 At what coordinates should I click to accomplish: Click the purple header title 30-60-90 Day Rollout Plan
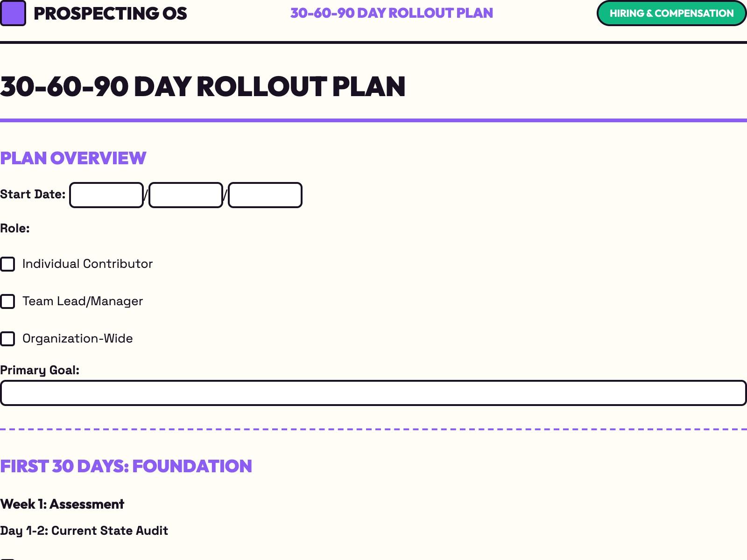(x=391, y=13)
